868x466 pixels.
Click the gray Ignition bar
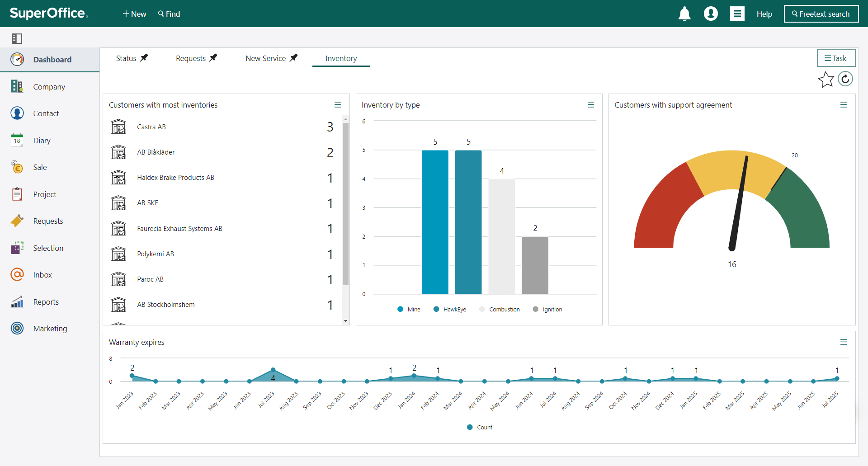click(x=535, y=265)
